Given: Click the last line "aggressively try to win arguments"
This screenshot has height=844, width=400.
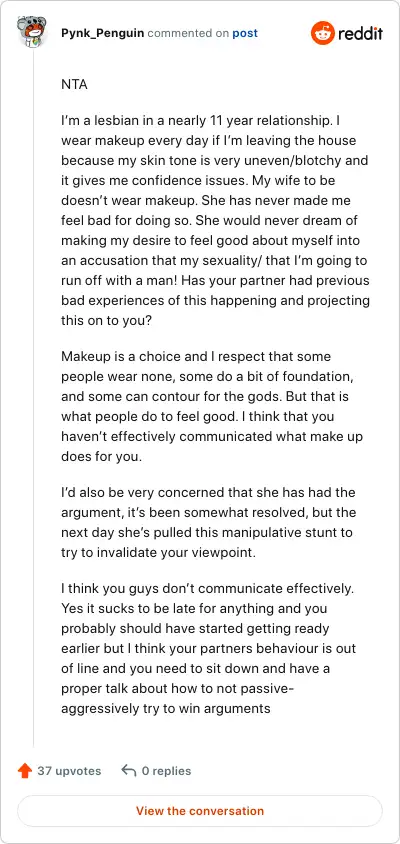Looking at the screenshot, I should point(166,708).
